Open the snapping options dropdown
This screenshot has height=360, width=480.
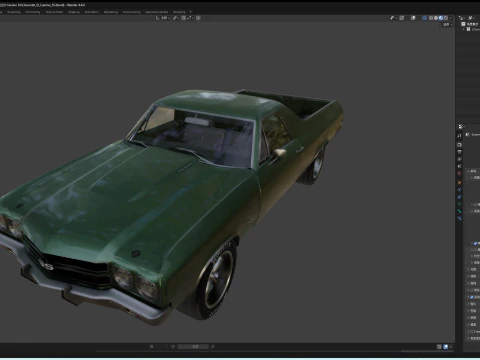click(x=189, y=18)
